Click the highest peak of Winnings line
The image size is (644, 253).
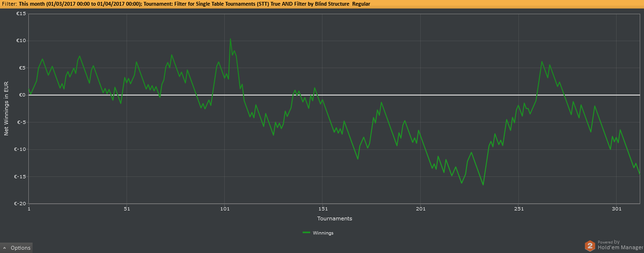pyautogui.click(x=230, y=39)
